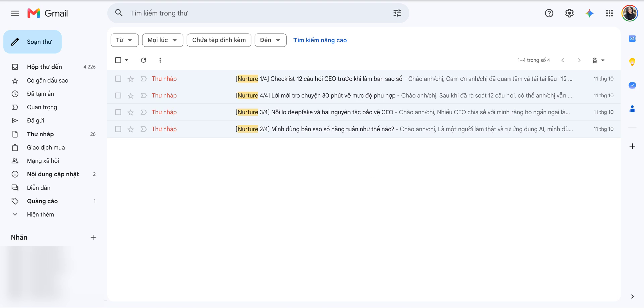Open Google Tasks side panel icon

coord(632,85)
